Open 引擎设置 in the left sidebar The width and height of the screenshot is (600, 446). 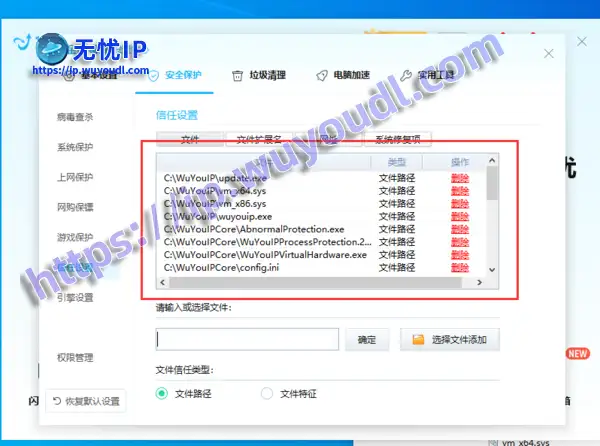(x=75, y=297)
